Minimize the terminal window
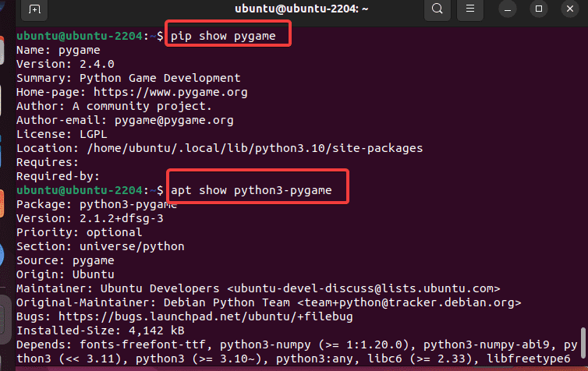The height and width of the screenshot is (371, 588). (x=508, y=9)
